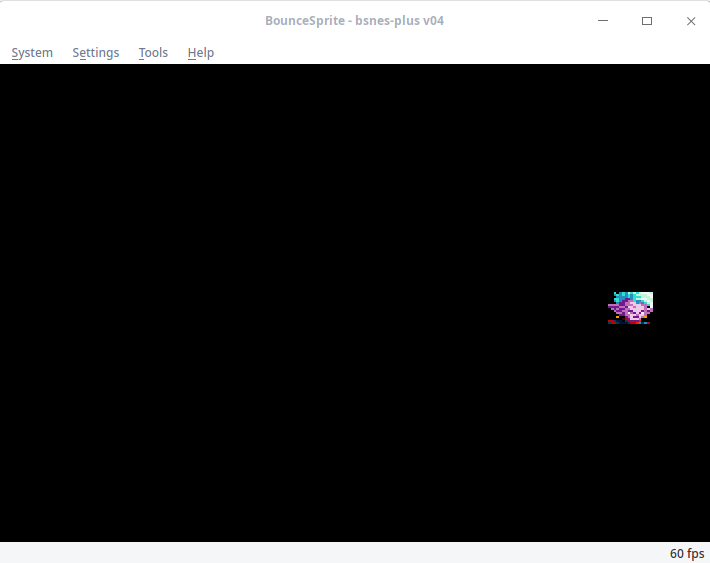Open the System menu
The height and width of the screenshot is (563, 710).
coord(32,53)
